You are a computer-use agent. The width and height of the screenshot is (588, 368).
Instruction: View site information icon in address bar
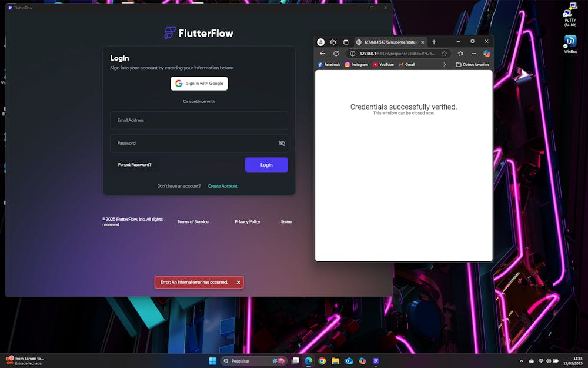coord(352,54)
